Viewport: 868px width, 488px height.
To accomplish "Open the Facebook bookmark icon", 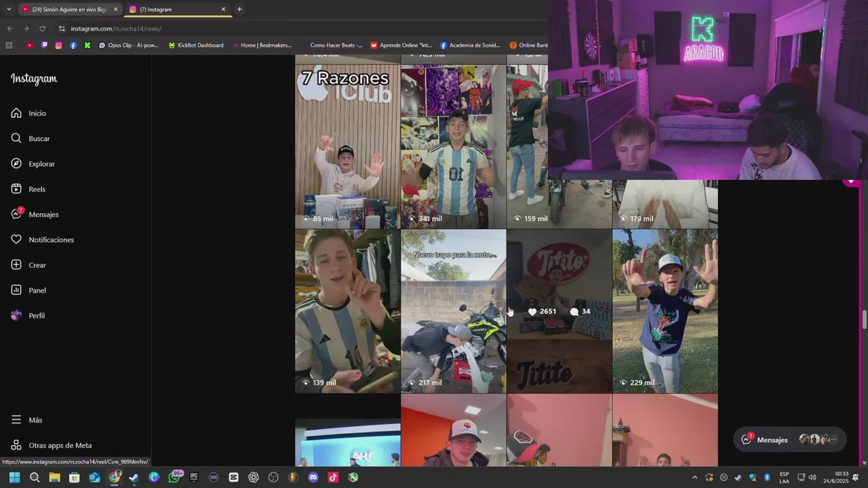I will (x=73, y=45).
